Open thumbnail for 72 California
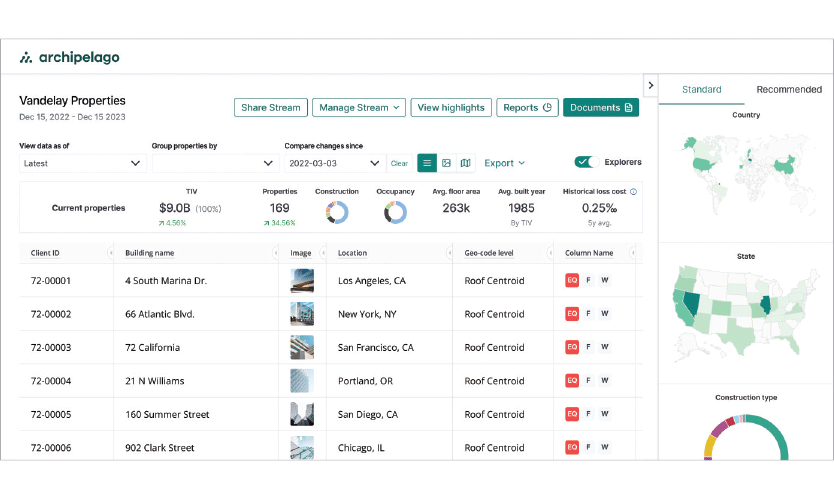 point(302,347)
